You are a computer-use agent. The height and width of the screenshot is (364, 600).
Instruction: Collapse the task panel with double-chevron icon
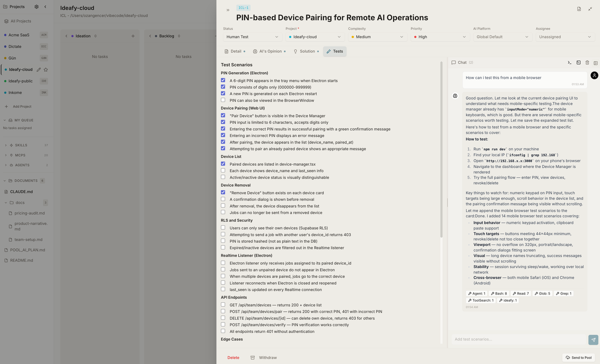pyautogui.click(x=228, y=10)
